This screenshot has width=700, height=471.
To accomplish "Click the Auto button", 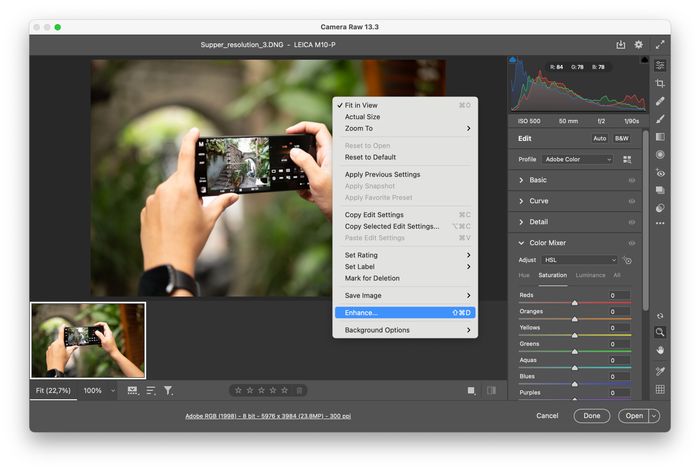I will 600,138.
